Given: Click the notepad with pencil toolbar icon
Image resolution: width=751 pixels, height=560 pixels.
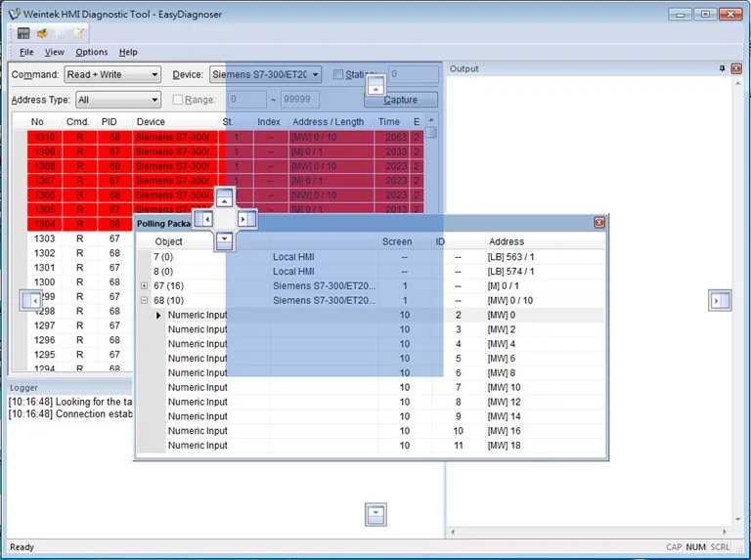Looking at the screenshot, I should click(79, 33).
